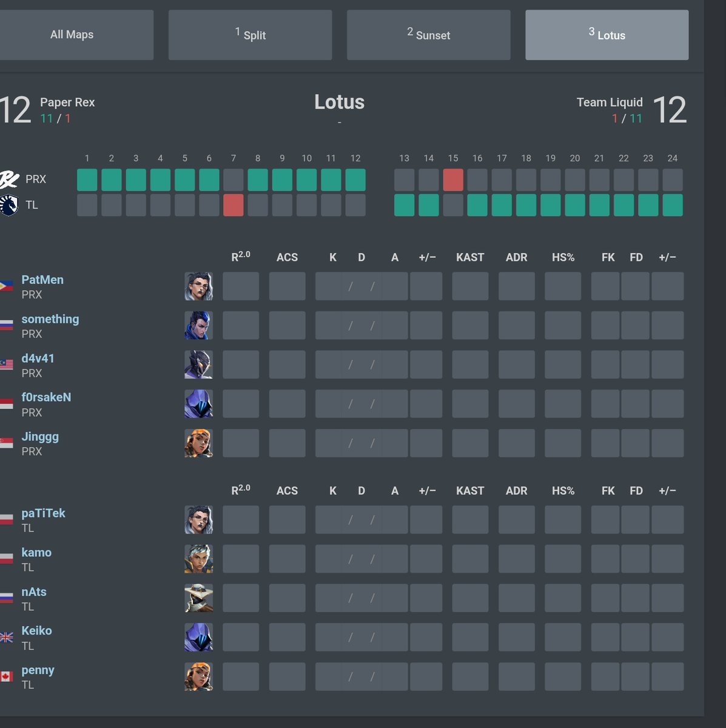Click nAts's Russia flag icon

click(7, 598)
